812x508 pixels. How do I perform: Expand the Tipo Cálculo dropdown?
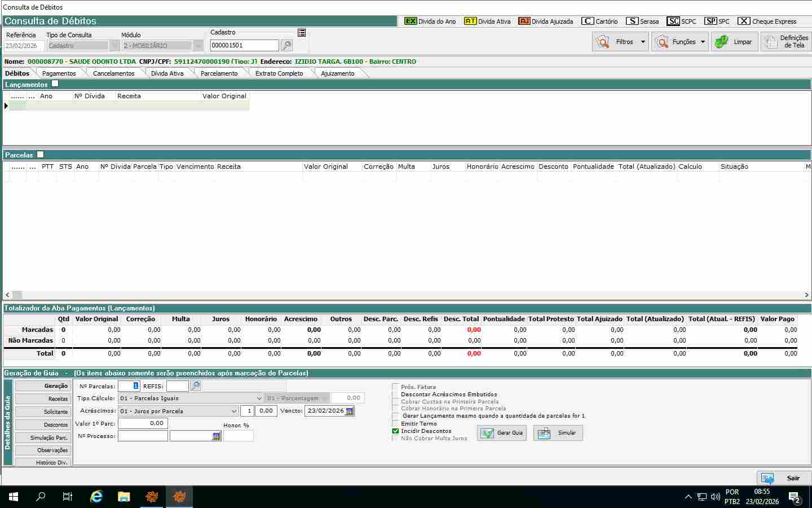(x=259, y=398)
